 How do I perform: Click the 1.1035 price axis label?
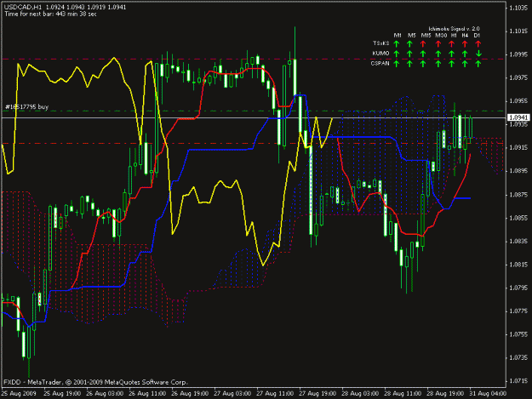pyautogui.click(x=518, y=8)
